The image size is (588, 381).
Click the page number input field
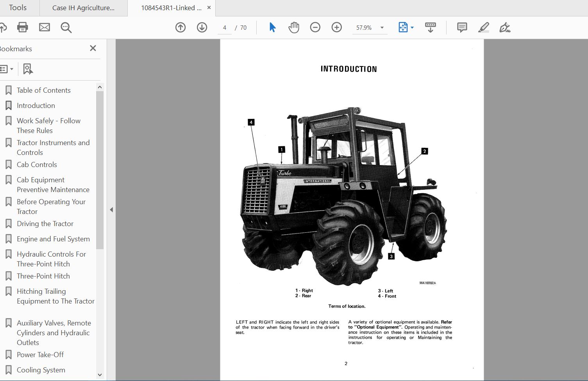[x=225, y=28]
